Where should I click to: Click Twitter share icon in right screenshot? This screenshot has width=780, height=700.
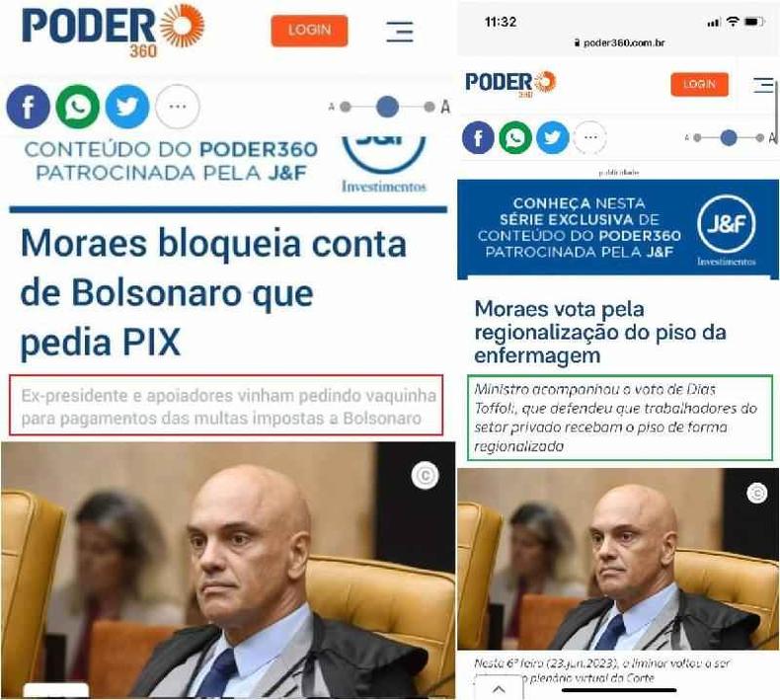point(553,137)
